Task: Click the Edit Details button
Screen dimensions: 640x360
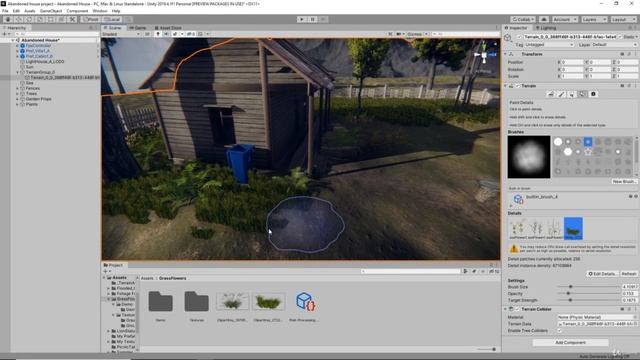Action: pos(602,273)
